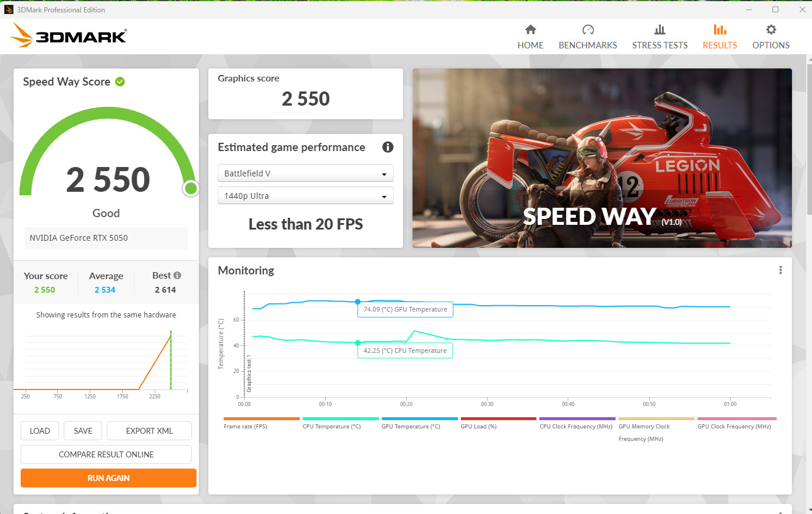Screen dimensions: 812x514
Task: Click the Graphics score heading
Action: tap(248, 78)
